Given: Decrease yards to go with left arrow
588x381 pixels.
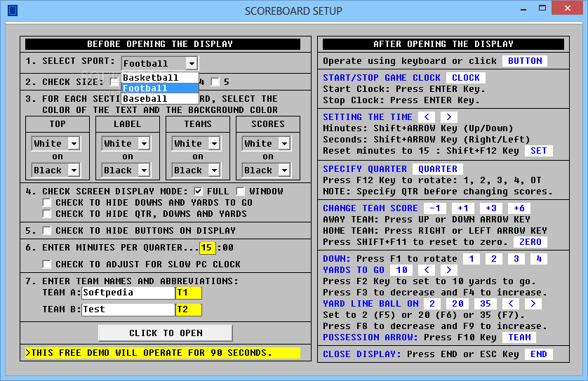Looking at the screenshot, I should 427,270.
